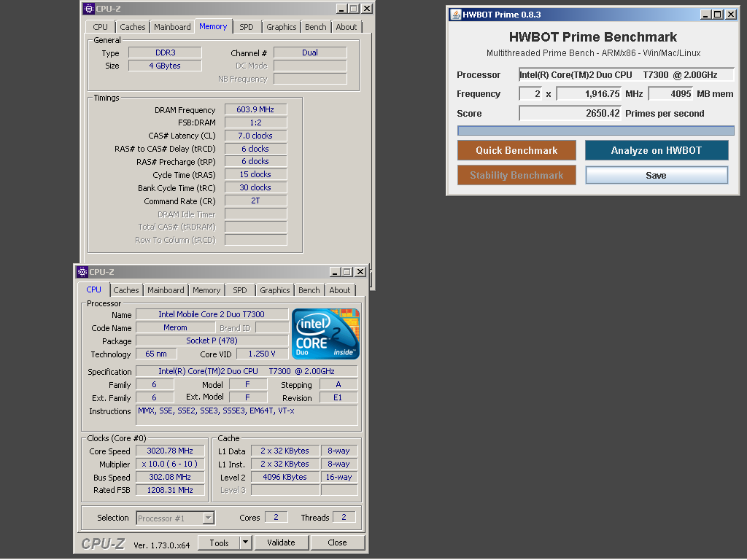Maximize the HWBOT Prime window

coord(718,15)
